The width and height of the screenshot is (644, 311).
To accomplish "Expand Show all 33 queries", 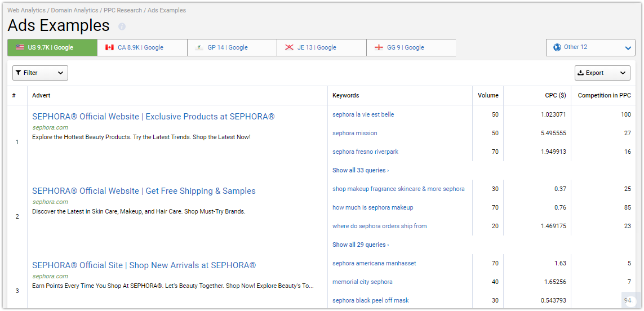I will [361, 170].
